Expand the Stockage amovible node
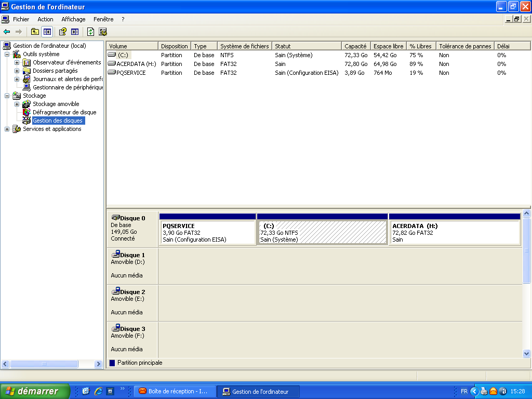The image size is (532, 399). coord(17,104)
